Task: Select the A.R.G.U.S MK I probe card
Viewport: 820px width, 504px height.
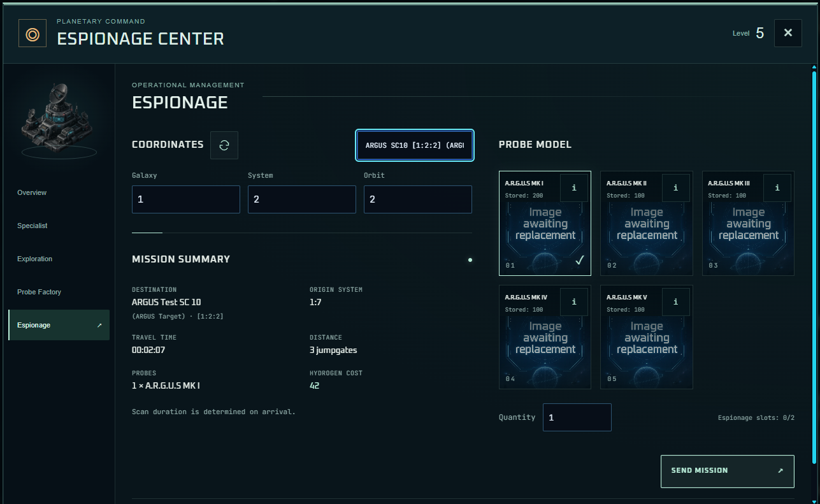Action: pyautogui.click(x=545, y=223)
